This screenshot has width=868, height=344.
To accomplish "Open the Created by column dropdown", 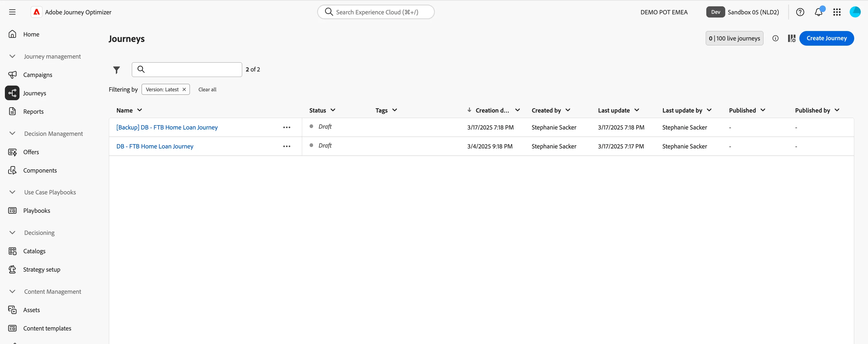I will (568, 110).
